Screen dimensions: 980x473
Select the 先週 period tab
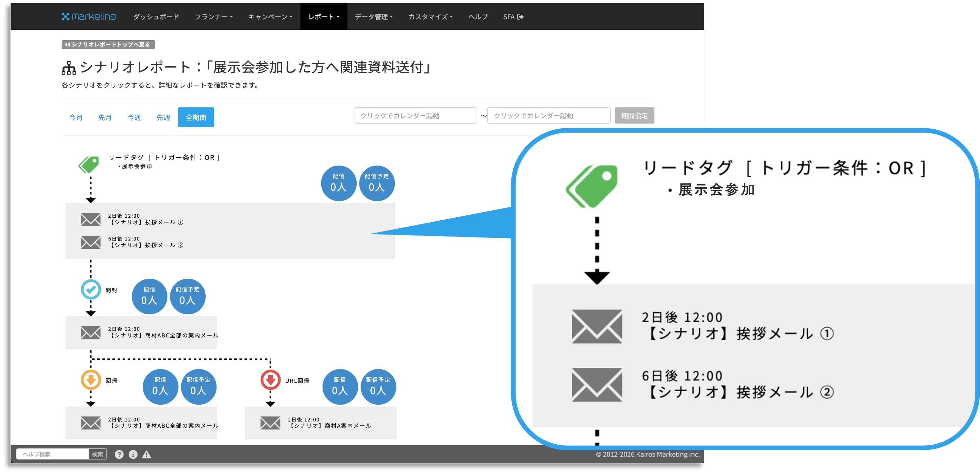point(163,117)
